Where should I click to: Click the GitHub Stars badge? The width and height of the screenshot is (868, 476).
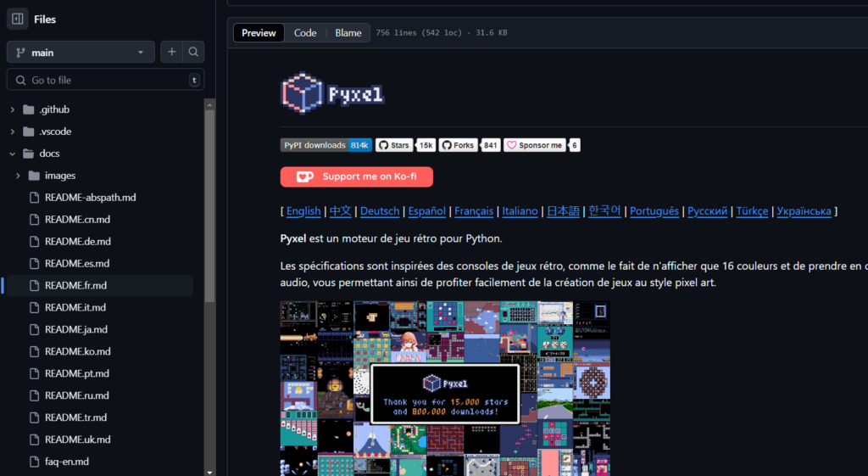coord(394,145)
